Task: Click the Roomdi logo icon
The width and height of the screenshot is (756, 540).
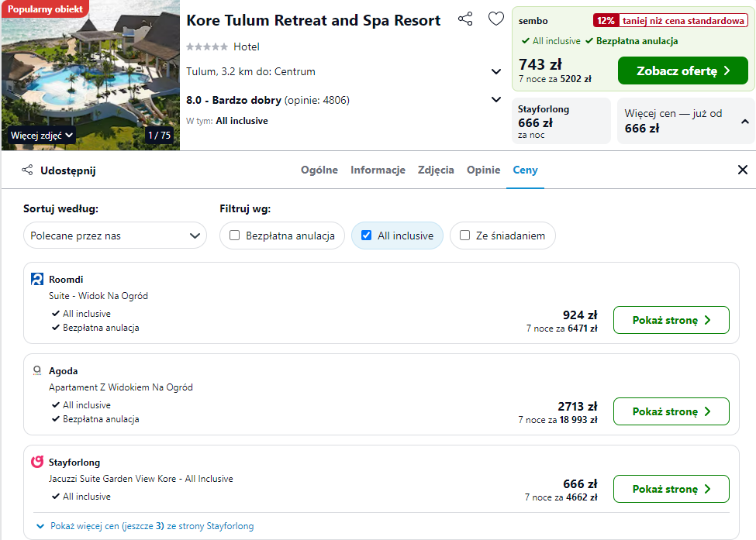Action: pyautogui.click(x=37, y=279)
